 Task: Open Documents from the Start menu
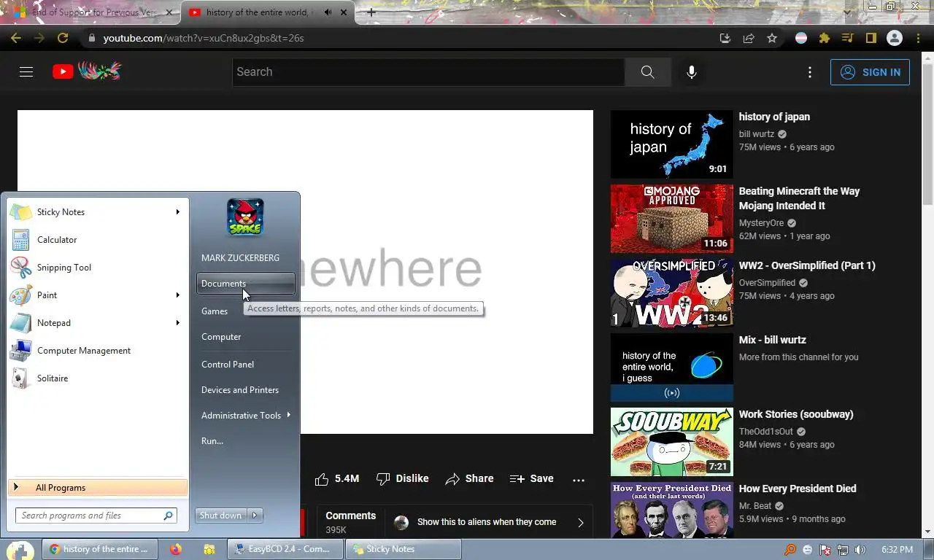pyautogui.click(x=245, y=284)
